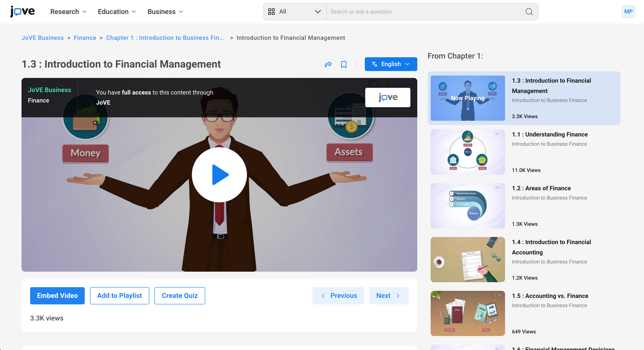
Task: Focus the search or ask question field
Action: pos(425,12)
